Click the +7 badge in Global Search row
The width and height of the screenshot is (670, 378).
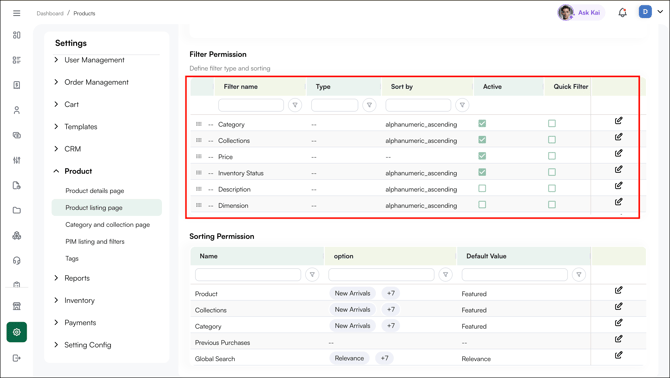(385, 358)
